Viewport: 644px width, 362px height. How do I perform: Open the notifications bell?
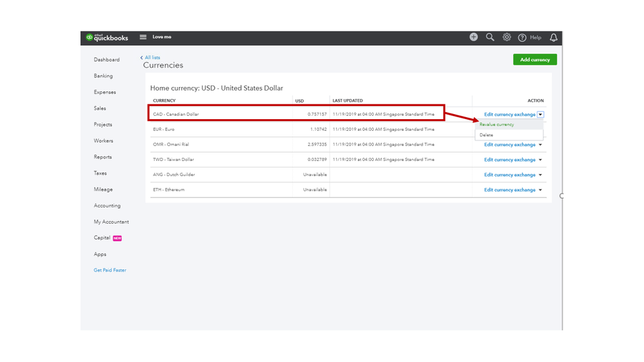pos(553,38)
